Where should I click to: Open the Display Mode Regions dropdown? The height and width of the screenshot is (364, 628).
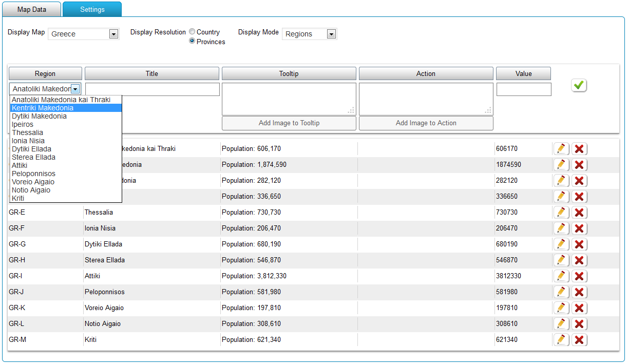310,34
